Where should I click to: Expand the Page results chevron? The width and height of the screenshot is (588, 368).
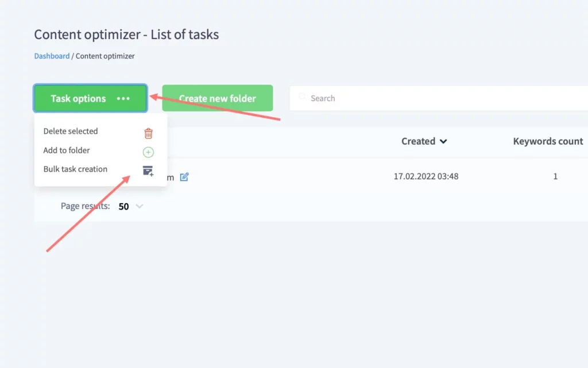pyautogui.click(x=140, y=206)
